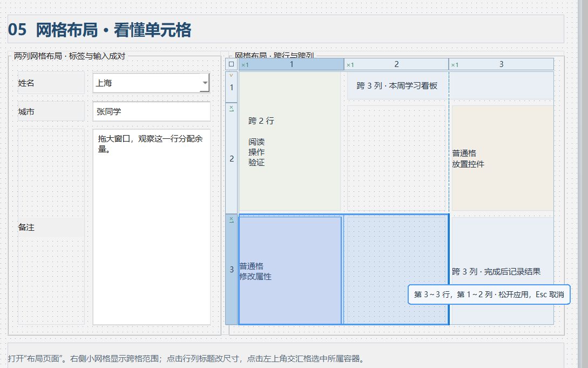The image size is (588, 368).
Task: Click the small v marker in row 1 header
Action: [231, 76]
